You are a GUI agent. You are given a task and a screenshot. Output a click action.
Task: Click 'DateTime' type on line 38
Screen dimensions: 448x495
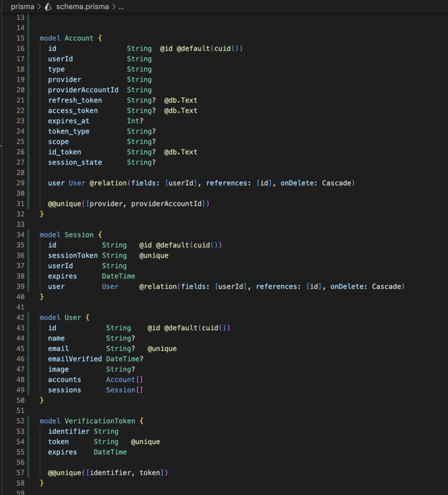(x=119, y=276)
